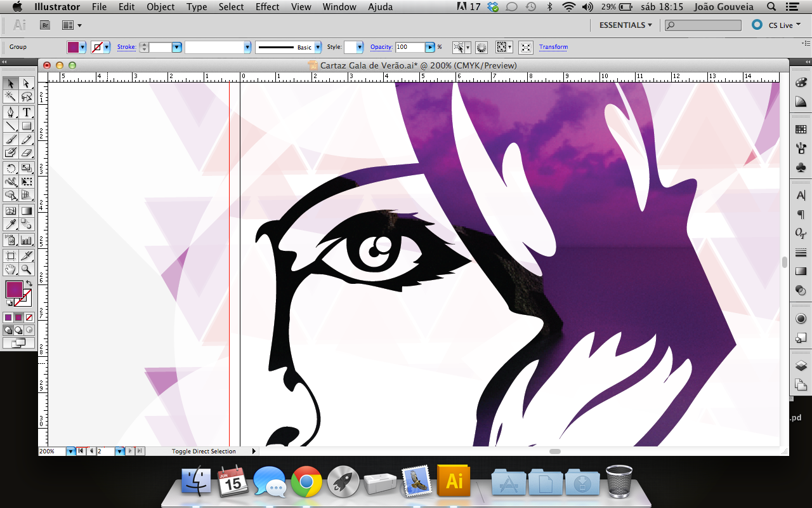Select the Line Segment tool
The image size is (812, 508).
point(11,126)
